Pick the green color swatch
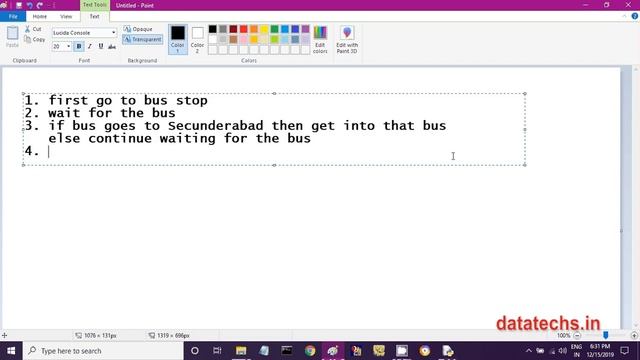Viewport: 640px width, 360px height. point(274,29)
